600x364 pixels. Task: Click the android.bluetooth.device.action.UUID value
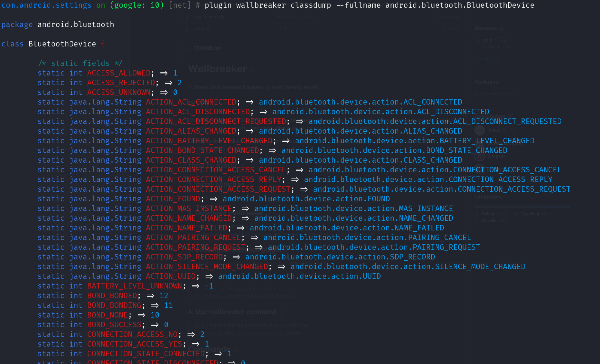tap(299, 276)
